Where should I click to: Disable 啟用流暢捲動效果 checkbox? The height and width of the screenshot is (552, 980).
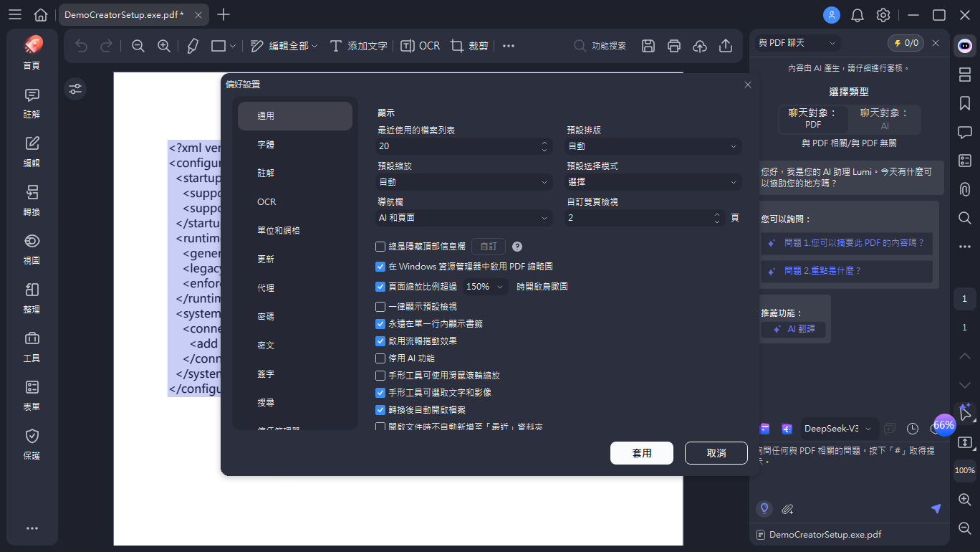(380, 341)
